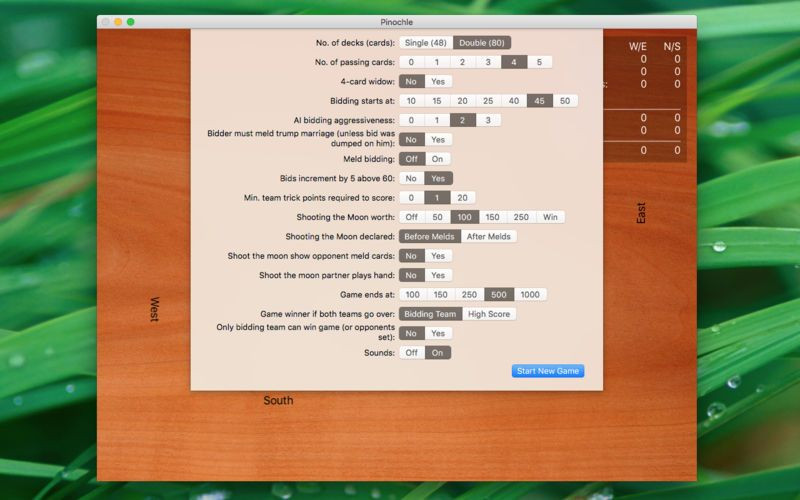Set bidding starts at 20

462,101
